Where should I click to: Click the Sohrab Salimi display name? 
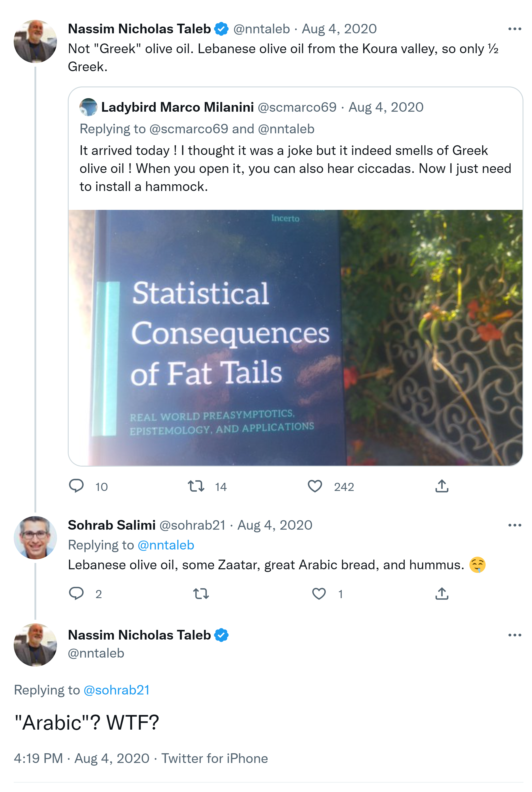(112, 525)
